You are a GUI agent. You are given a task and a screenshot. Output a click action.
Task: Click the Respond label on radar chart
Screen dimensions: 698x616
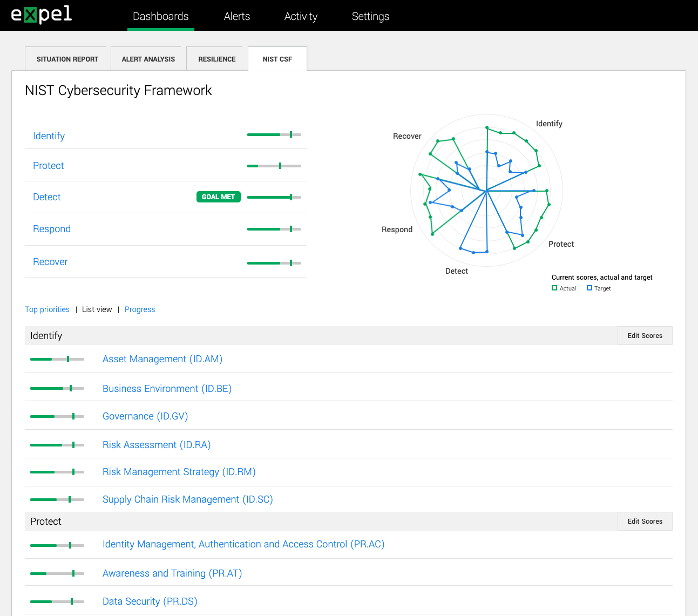397,229
